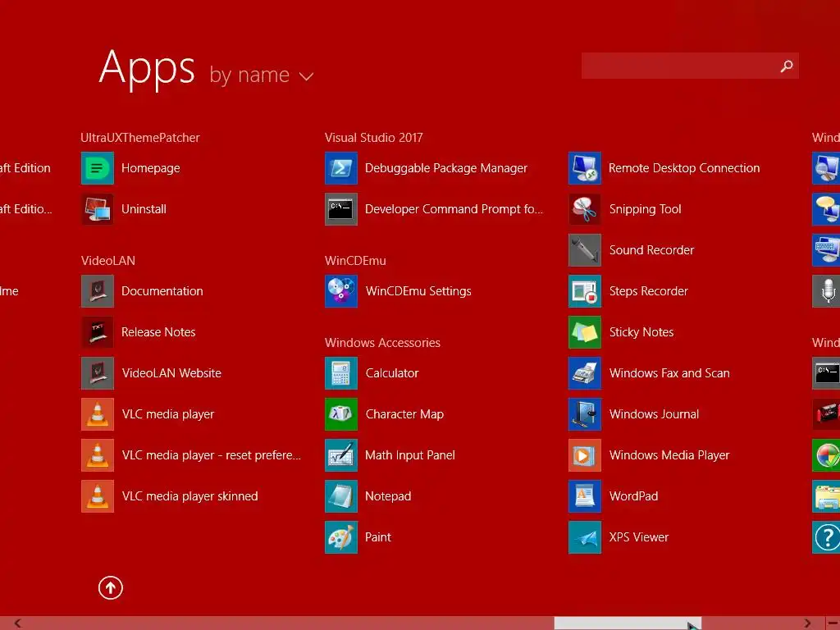Click the 'WordPad' label
Screen dimensions: 840x630
633,496
